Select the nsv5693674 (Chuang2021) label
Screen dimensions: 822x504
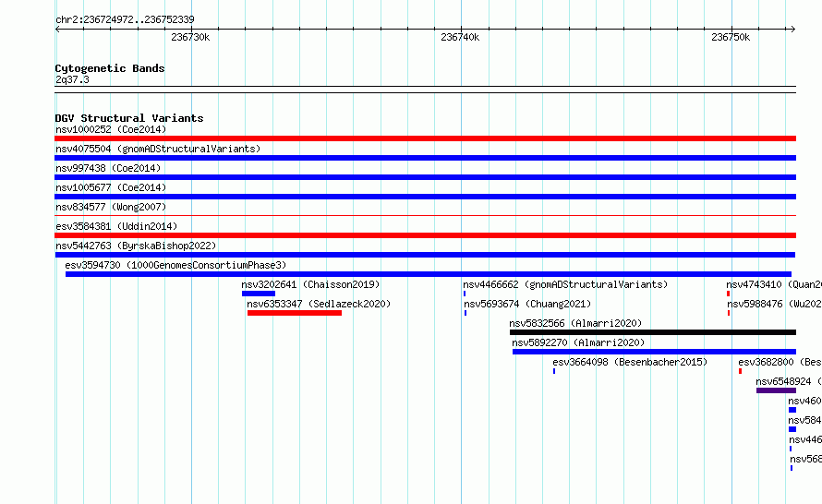tap(527, 304)
